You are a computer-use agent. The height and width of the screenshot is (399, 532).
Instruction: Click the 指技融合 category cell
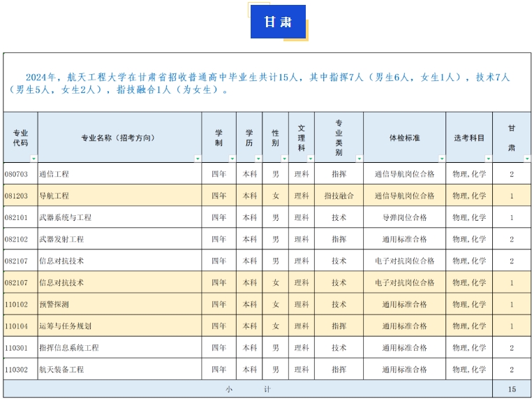[x=339, y=196]
